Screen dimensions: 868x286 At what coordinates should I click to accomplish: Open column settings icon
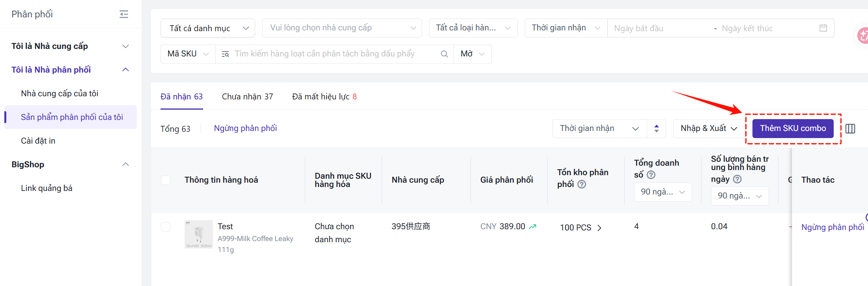(x=850, y=129)
